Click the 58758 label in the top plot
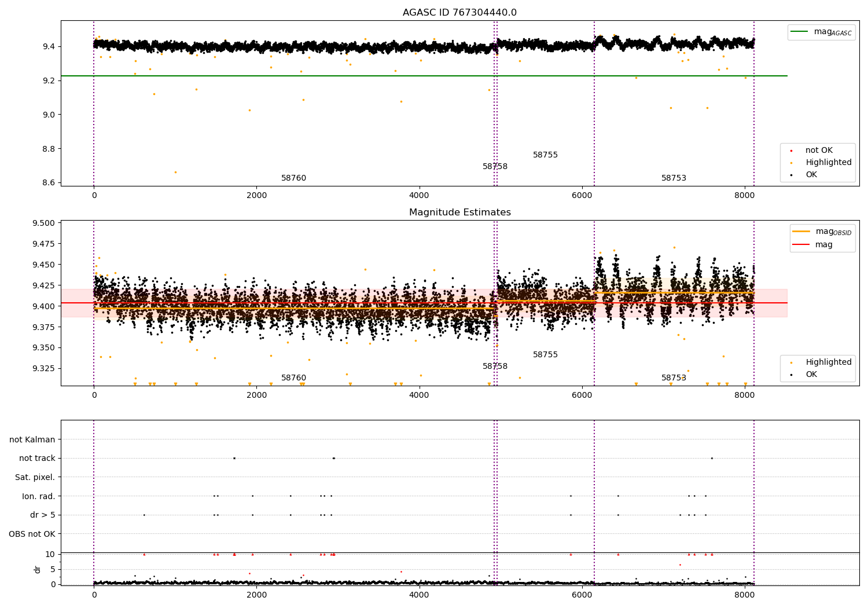868x608 pixels. [495, 167]
